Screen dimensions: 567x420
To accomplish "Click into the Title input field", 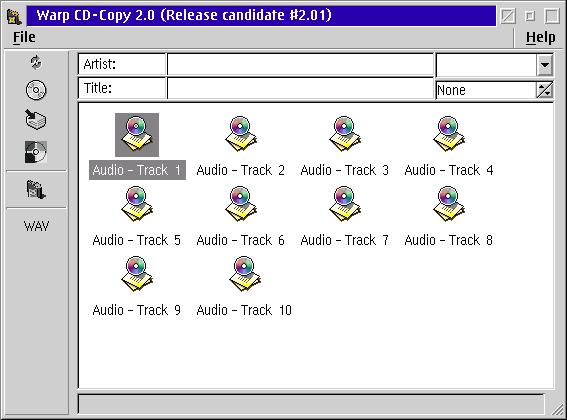I will tap(300, 89).
